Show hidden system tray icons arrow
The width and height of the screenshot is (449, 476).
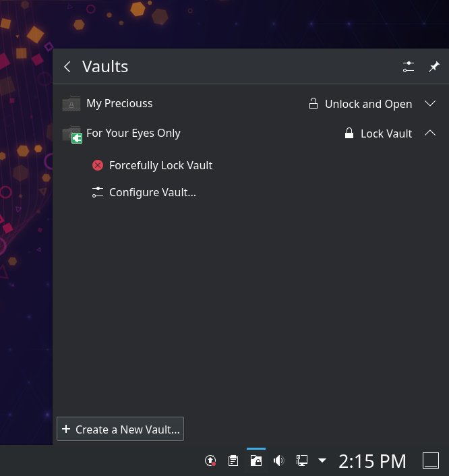click(x=322, y=460)
